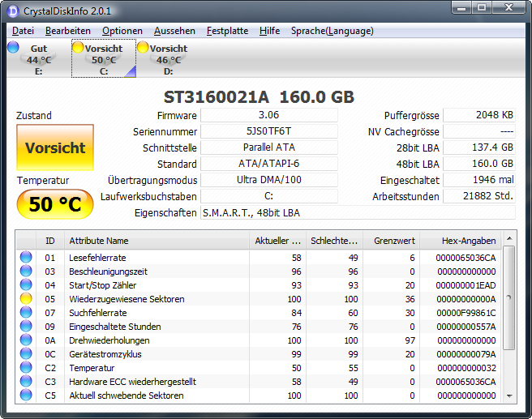Click the Firmware value 3.06 field

(269, 115)
